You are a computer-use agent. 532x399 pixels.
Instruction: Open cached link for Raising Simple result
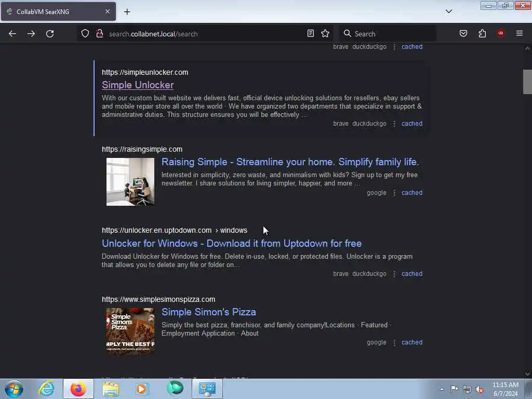412,192
